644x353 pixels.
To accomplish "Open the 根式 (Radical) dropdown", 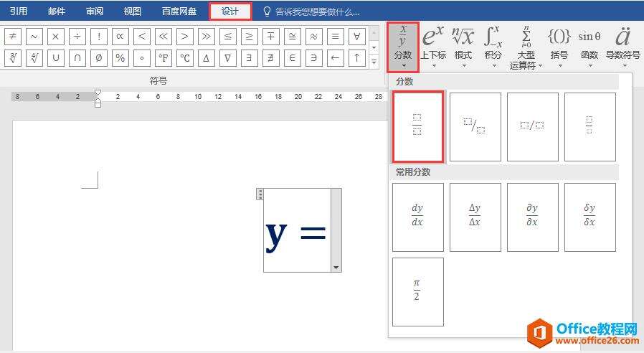I will 463,47.
